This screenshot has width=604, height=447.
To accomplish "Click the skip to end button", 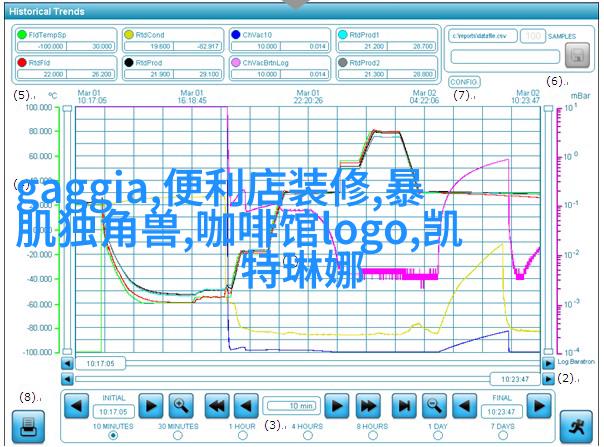I will (x=404, y=405).
